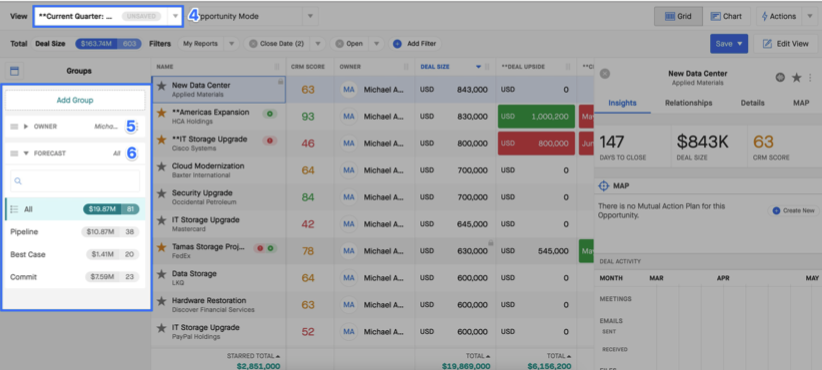The width and height of the screenshot is (822, 370).
Task: Open the Current Quarter view dropdown
Action: [176, 16]
